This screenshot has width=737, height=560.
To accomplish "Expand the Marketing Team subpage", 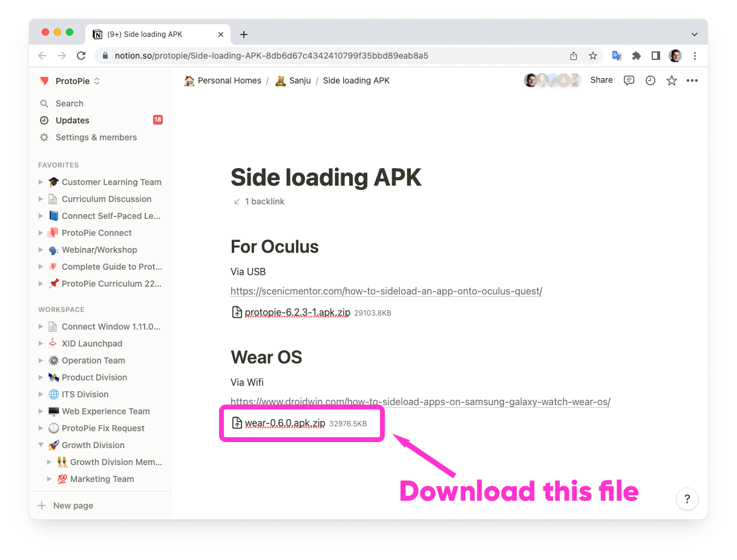I will (50, 479).
